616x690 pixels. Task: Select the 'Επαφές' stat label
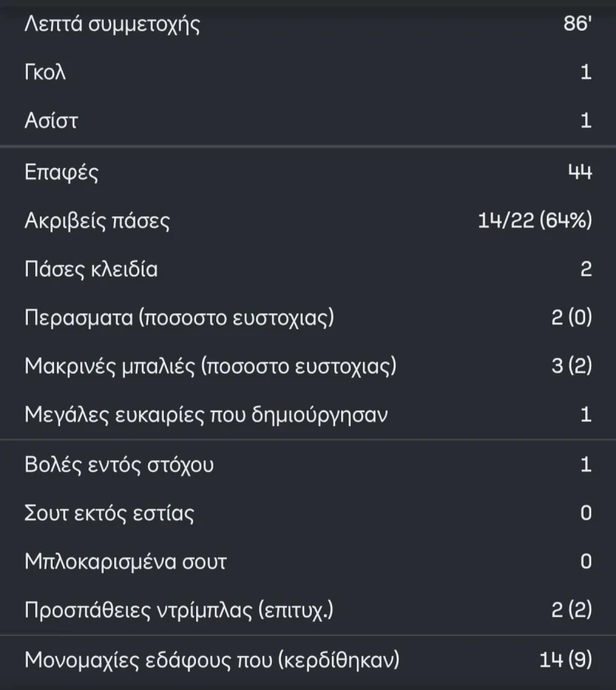pos(62,173)
